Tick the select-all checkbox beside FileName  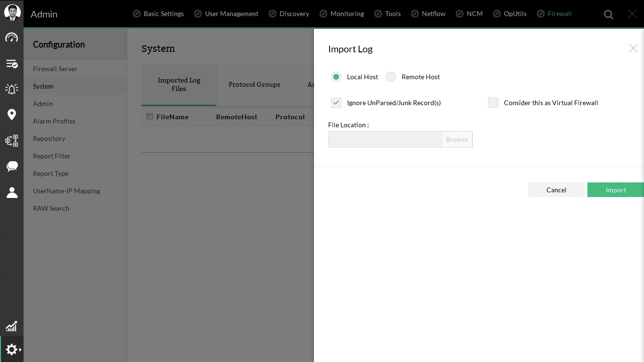[149, 116]
